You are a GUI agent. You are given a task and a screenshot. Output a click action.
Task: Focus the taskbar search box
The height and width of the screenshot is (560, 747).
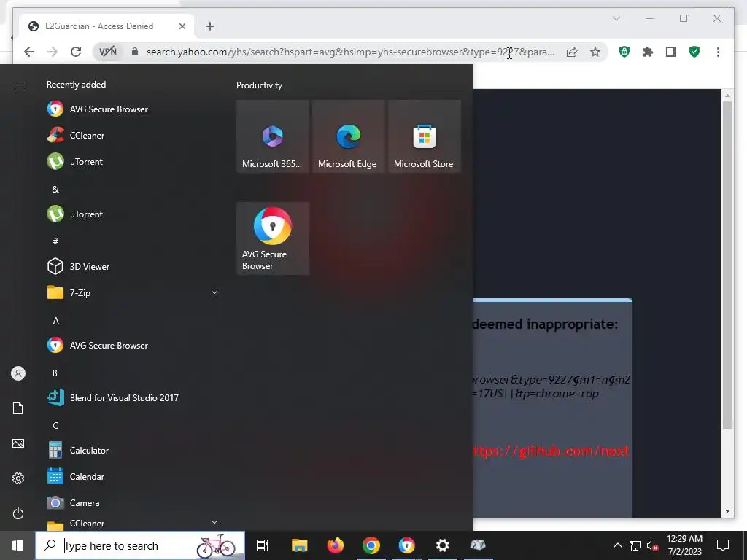(141, 545)
